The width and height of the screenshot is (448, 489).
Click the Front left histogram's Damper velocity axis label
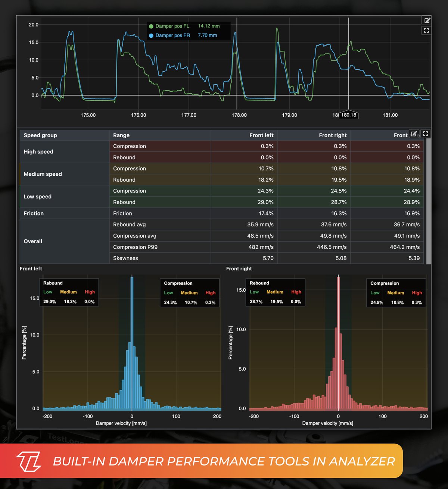pyautogui.click(x=121, y=423)
